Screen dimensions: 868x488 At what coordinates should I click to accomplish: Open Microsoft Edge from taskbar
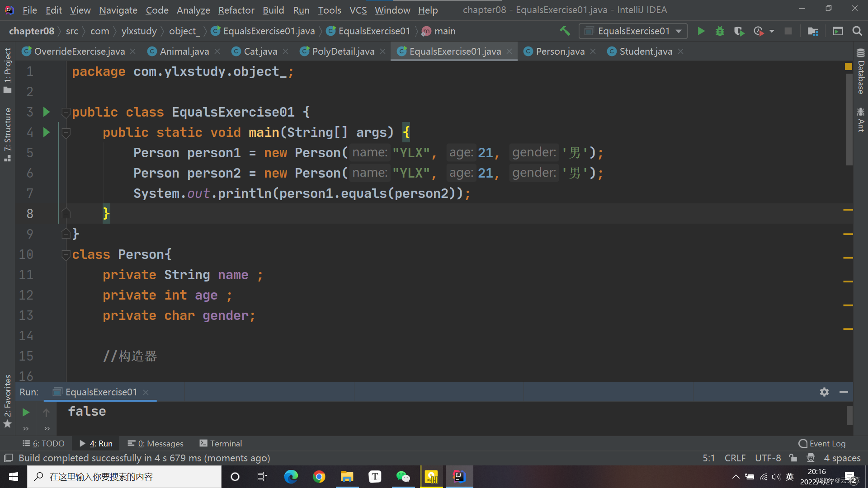point(291,477)
